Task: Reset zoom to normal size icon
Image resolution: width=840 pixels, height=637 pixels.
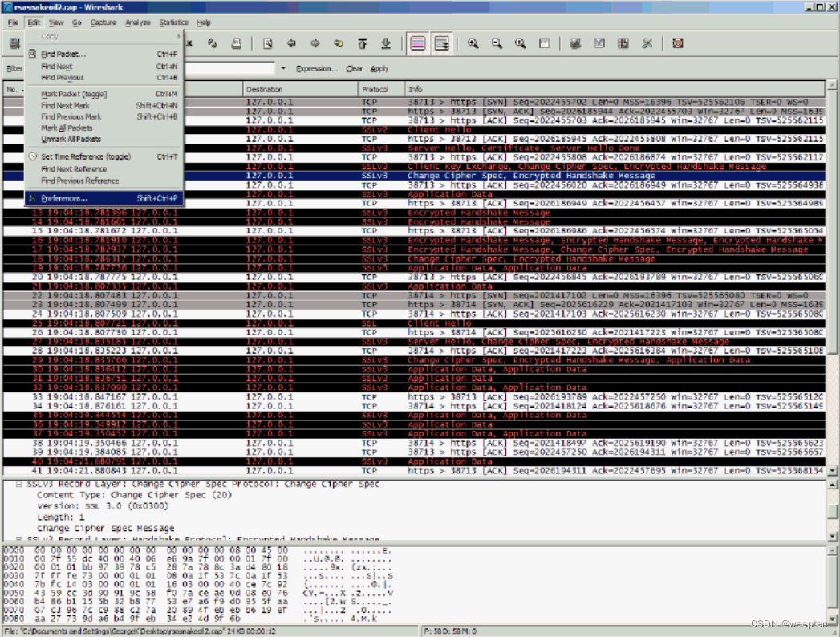Action: [521, 43]
